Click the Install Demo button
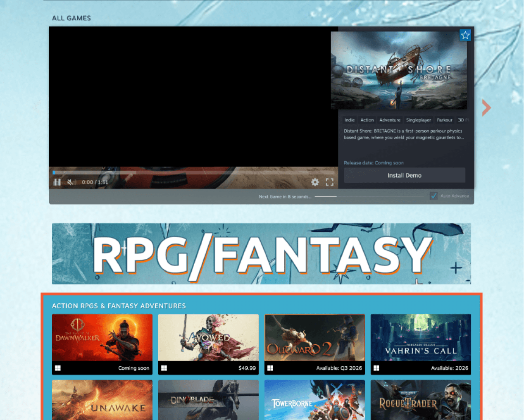 405,175
